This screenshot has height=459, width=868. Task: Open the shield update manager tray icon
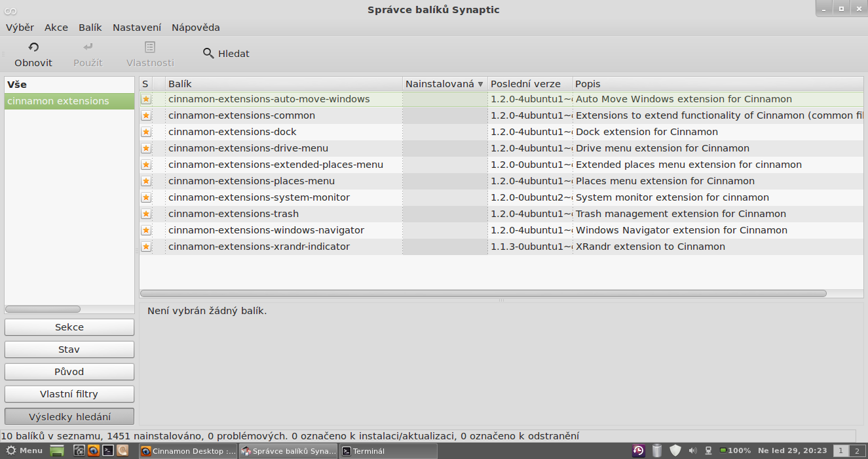click(675, 450)
